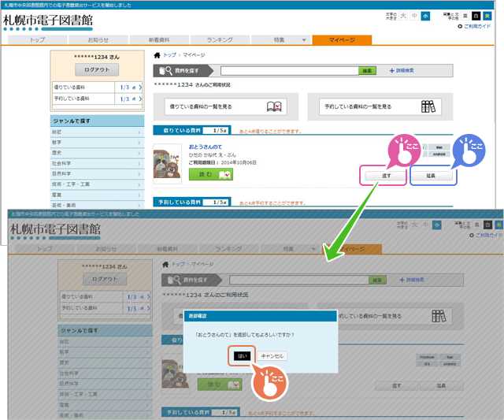
Task: Choose the 黒 background color option
Action: point(465,16)
